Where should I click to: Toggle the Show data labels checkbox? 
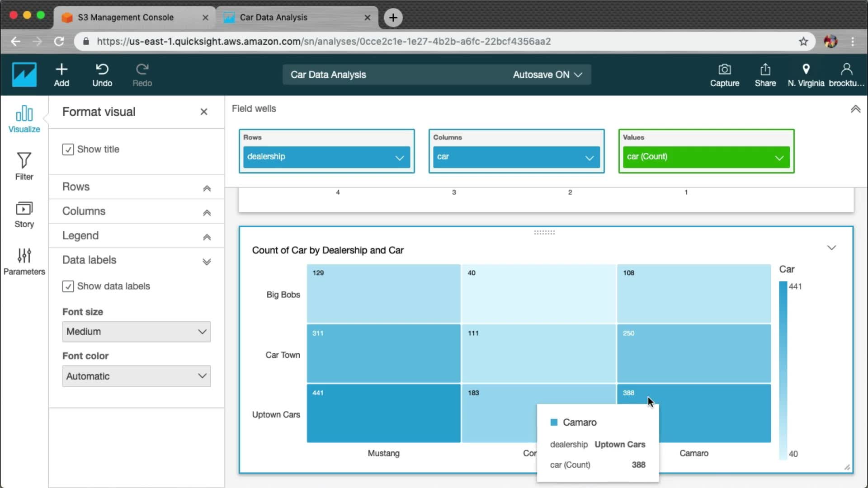(68, 286)
